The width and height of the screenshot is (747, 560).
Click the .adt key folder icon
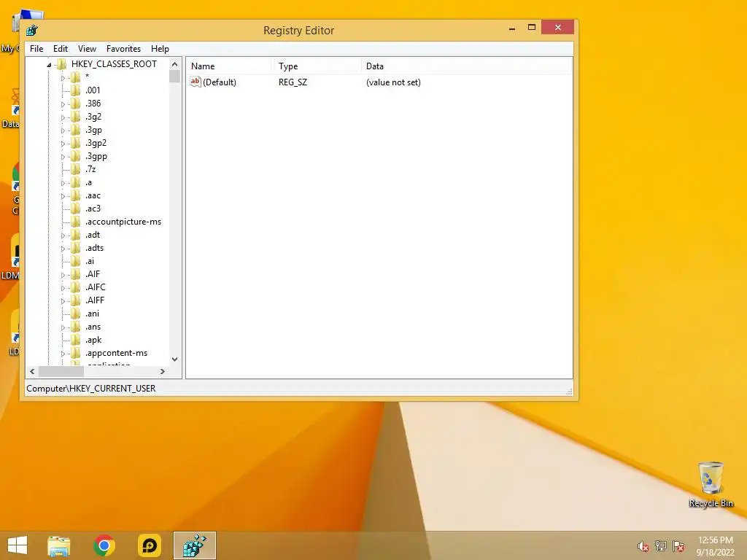coord(75,235)
